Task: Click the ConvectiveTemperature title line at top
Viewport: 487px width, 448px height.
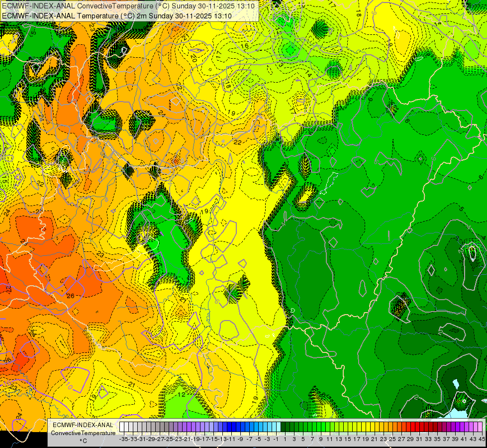Action: [128, 6]
